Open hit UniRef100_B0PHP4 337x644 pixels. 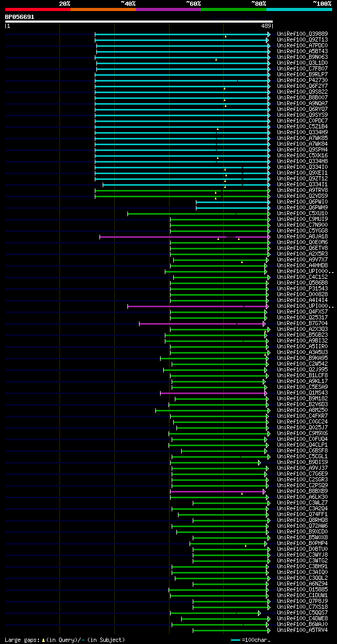tap(302, 543)
